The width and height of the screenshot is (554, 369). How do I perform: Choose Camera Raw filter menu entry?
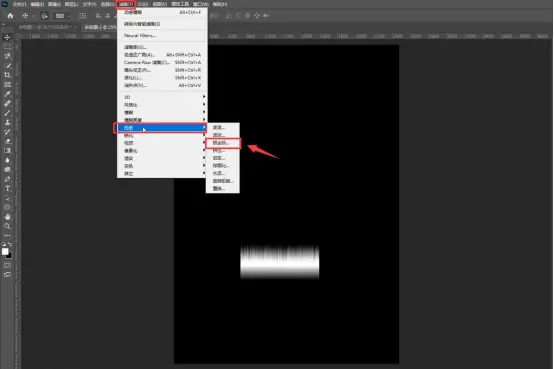click(162, 62)
